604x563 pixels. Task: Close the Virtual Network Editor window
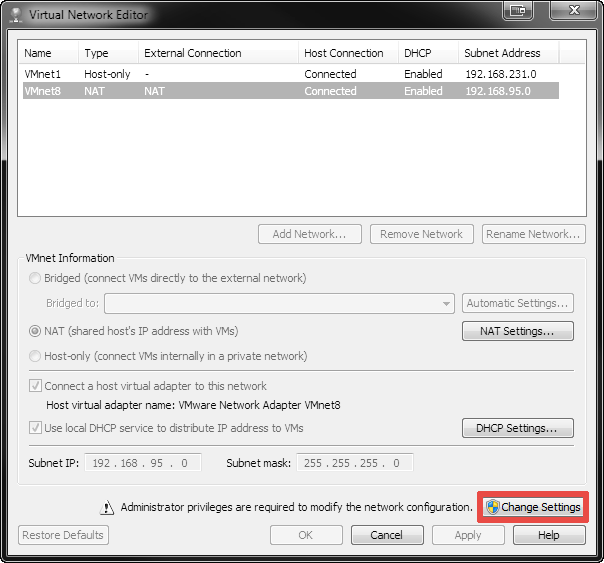pyautogui.click(x=574, y=10)
